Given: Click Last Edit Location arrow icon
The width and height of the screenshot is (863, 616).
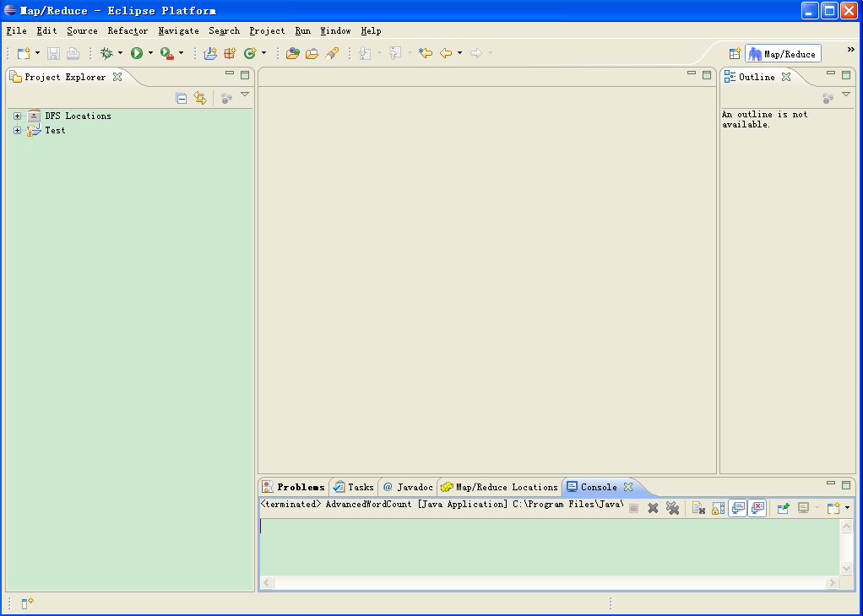Looking at the screenshot, I should 426,53.
